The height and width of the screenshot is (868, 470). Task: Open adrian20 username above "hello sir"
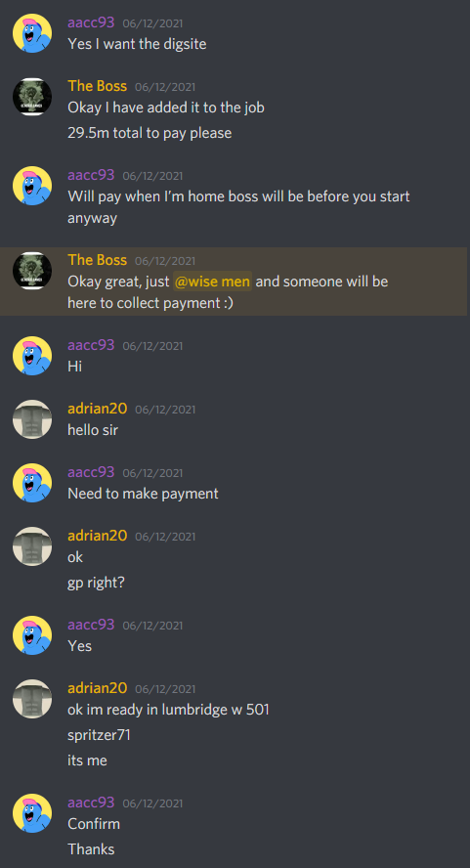point(98,409)
